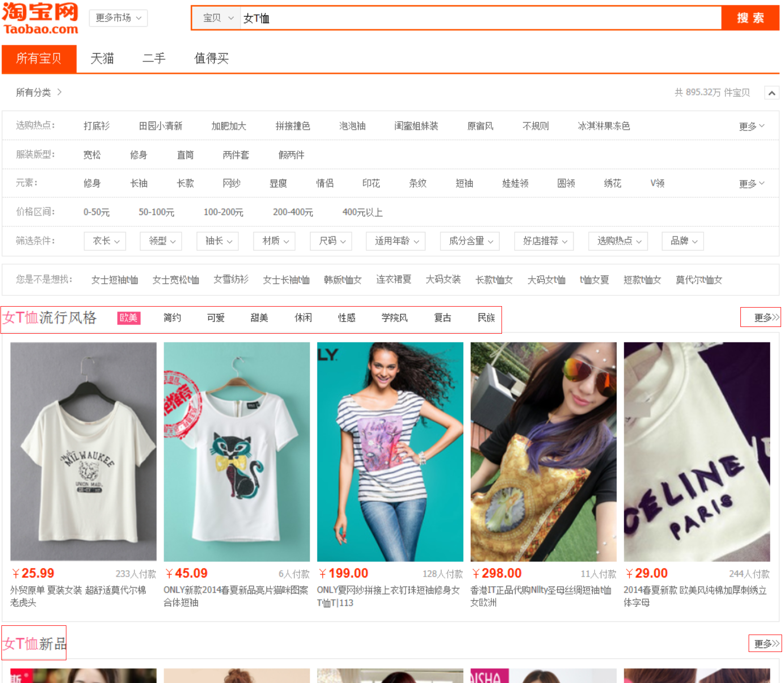Choose the 400元以上 price range
The width and height of the screenshot is (784, 683).
click(362, 212)
